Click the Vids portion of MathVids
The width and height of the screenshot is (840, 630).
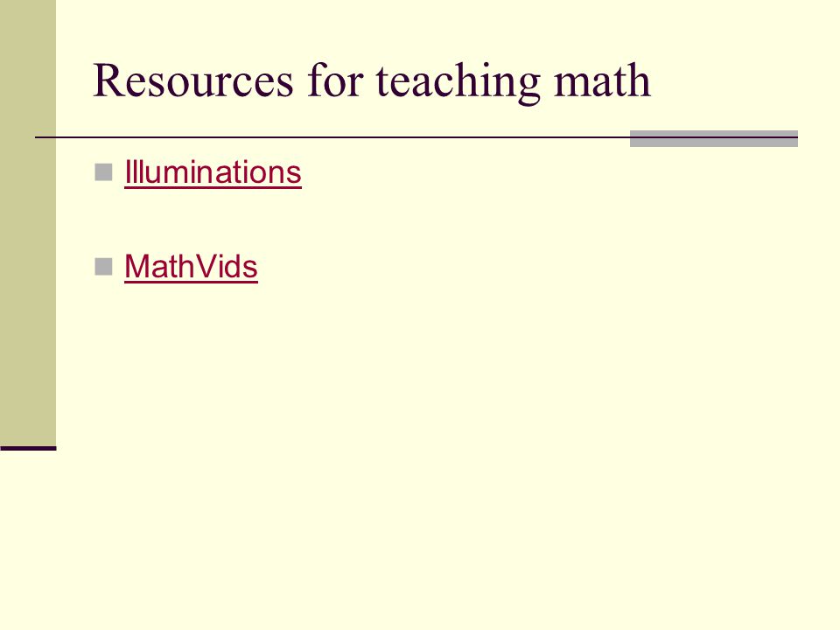pos(226,266)
